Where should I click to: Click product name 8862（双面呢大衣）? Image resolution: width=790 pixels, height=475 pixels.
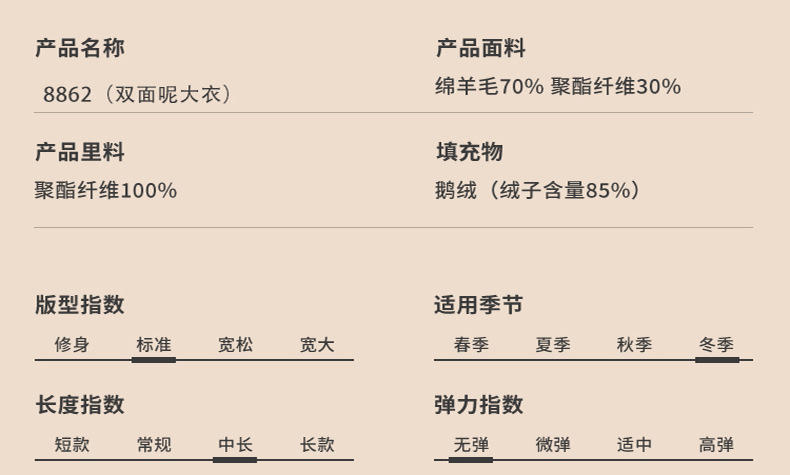tap(138, 95)
